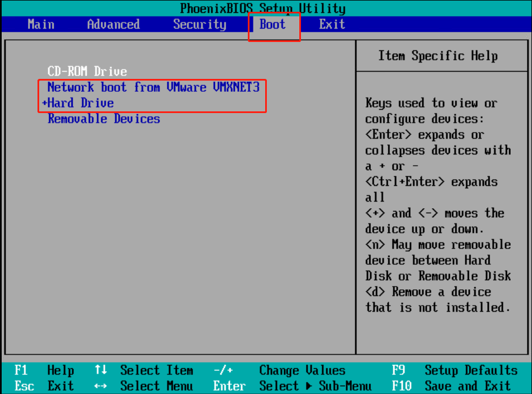Viewport: 532px width, 394px height.
Task: Choose Network boot from VMware VMXNET3
Action: point(153,87)
